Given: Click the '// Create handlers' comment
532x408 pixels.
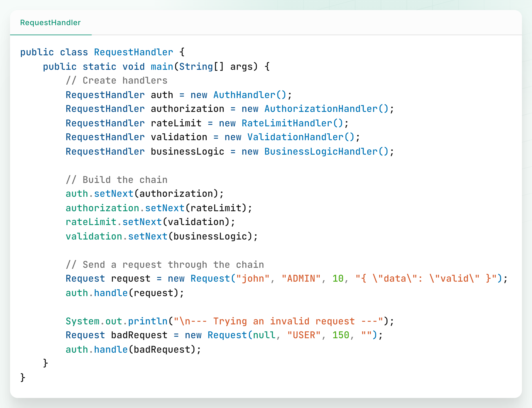Looking at the screenshot, I should (117, 81).
